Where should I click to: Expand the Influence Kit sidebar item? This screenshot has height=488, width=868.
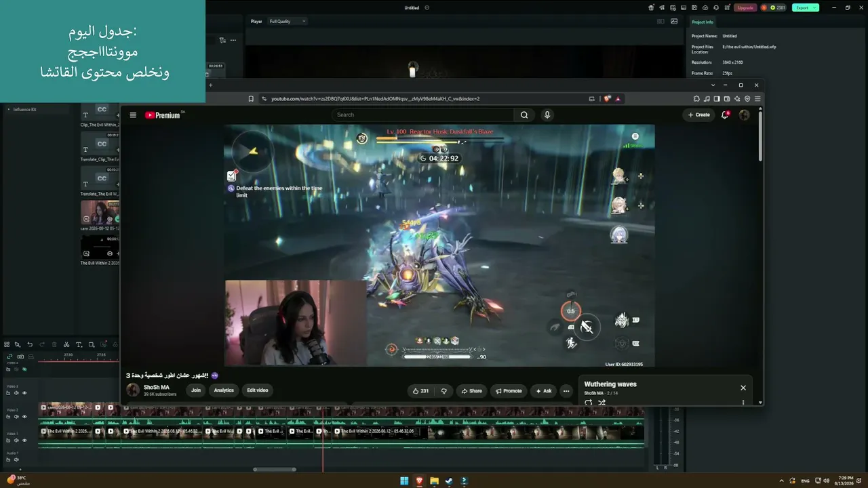[x=8, y=109]
